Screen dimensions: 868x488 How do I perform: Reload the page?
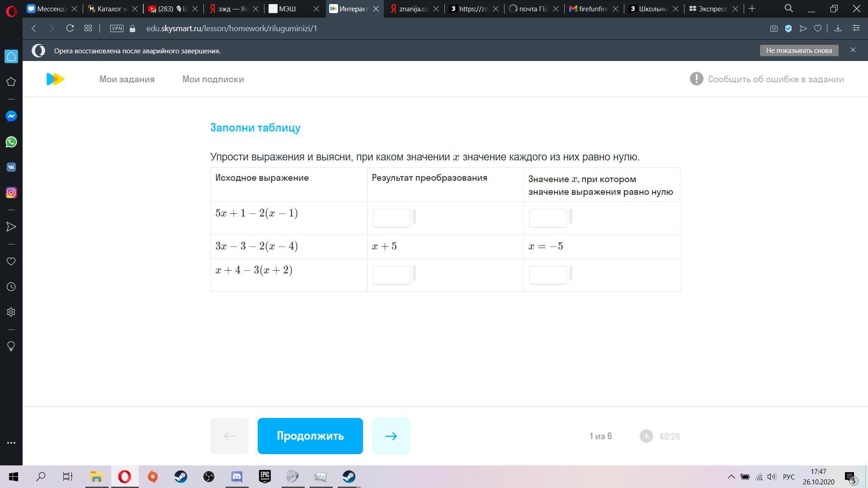(x=70, y=28)
